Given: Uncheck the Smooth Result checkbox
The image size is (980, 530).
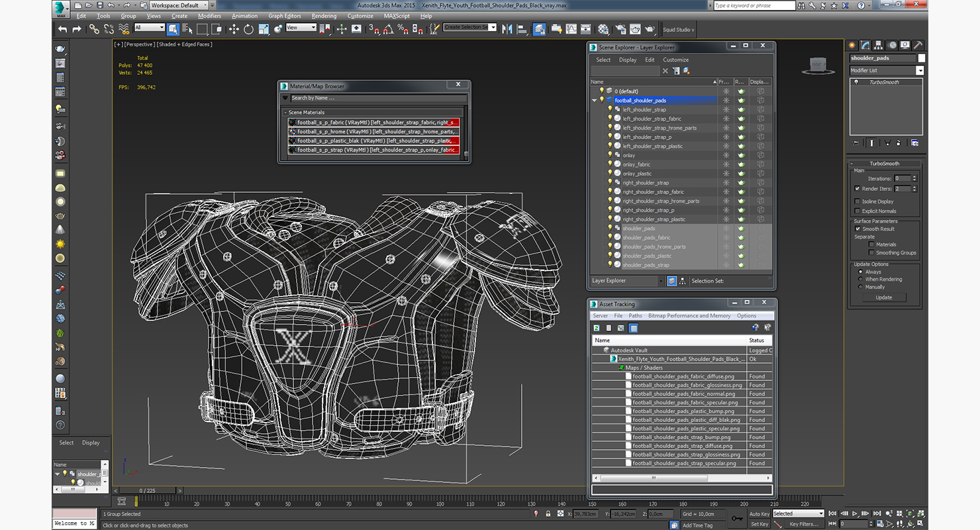Looking at the screenshot, I should [857, 229].
